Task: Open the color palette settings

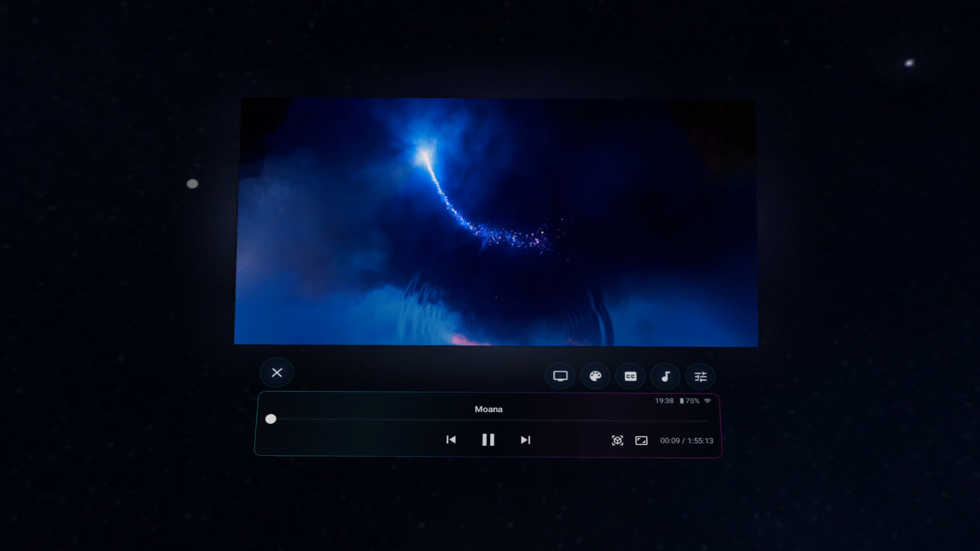Action: click(595, 376)
